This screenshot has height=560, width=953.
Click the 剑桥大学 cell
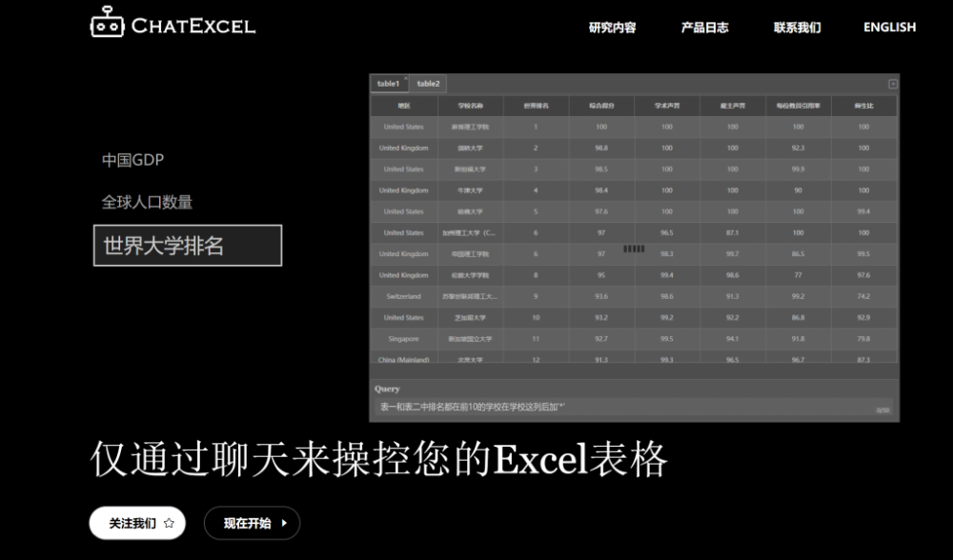[471, 149]
